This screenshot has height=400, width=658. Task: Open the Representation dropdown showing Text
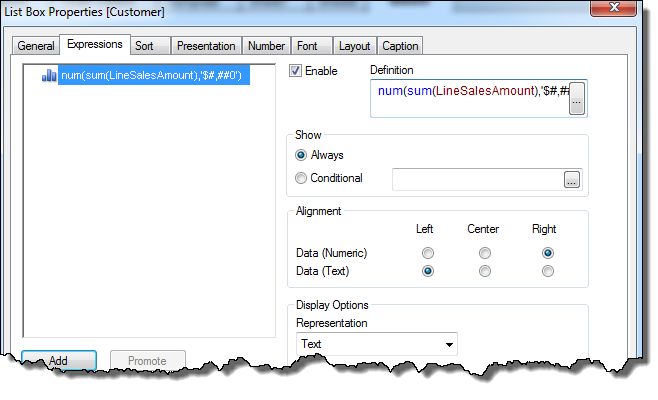pos(377,344)
